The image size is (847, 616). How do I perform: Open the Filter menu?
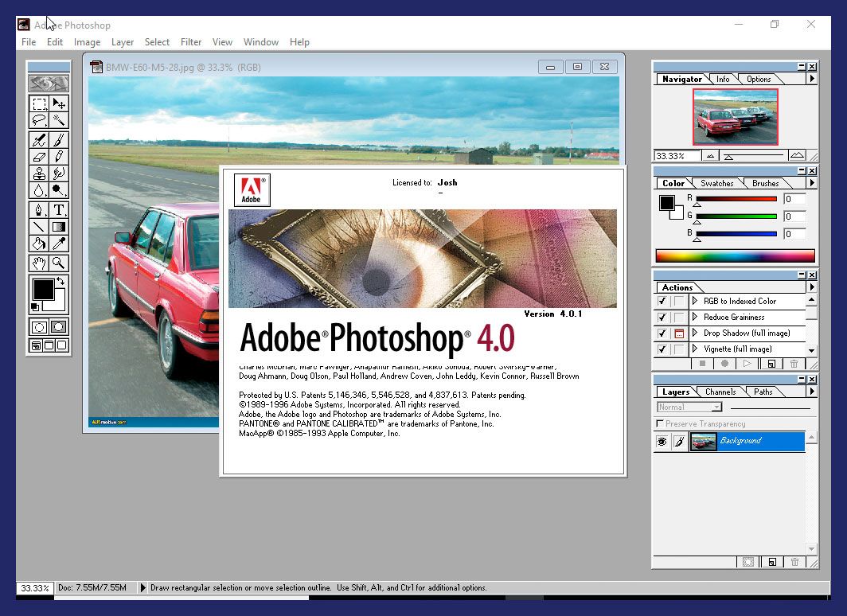(x=191, y=42)
